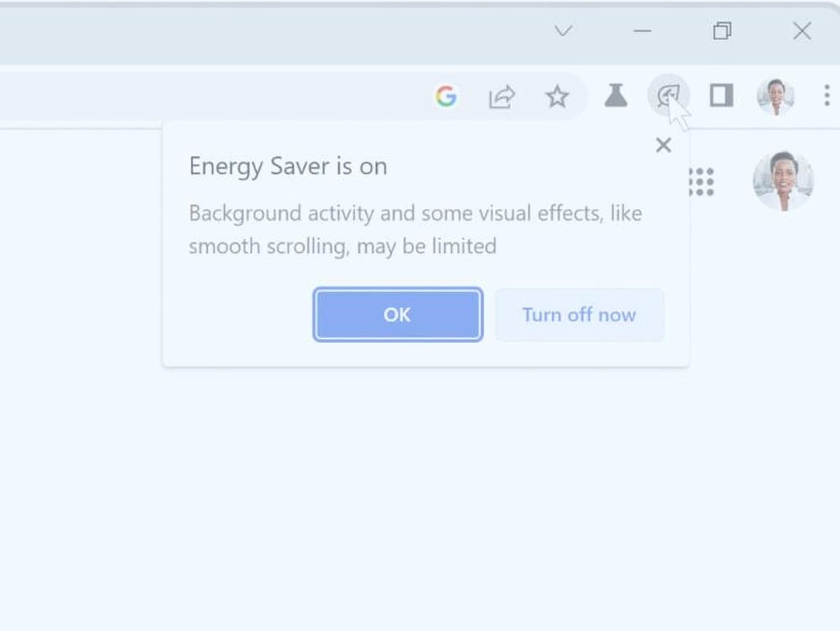Open the Chrome profile avatar in the toolbar

(x=776, y=96)
